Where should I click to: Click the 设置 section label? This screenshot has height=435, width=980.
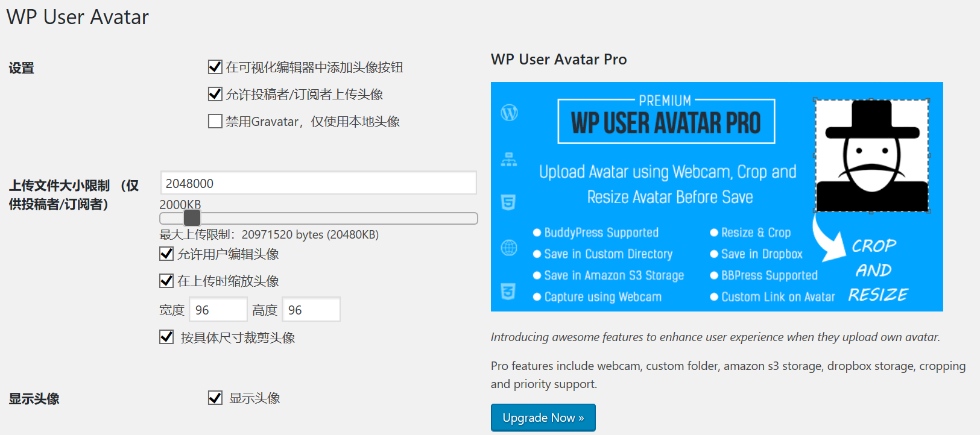(21, 68)
